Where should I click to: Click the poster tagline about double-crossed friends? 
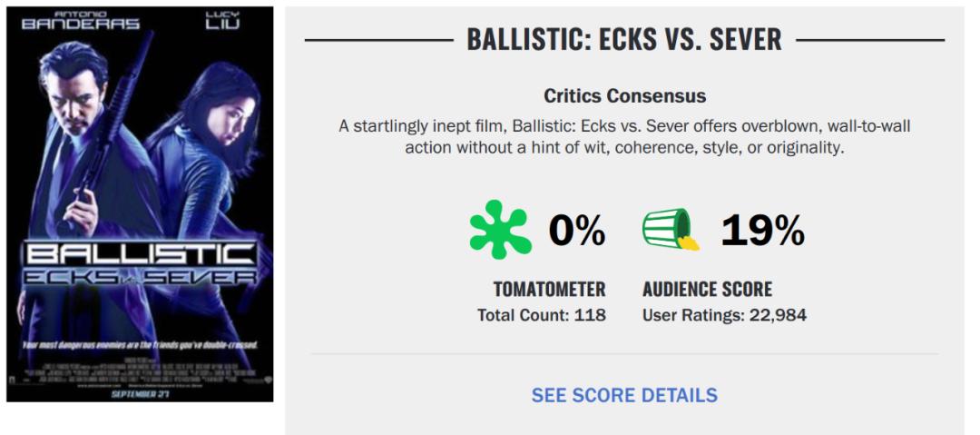coord(140,345)
